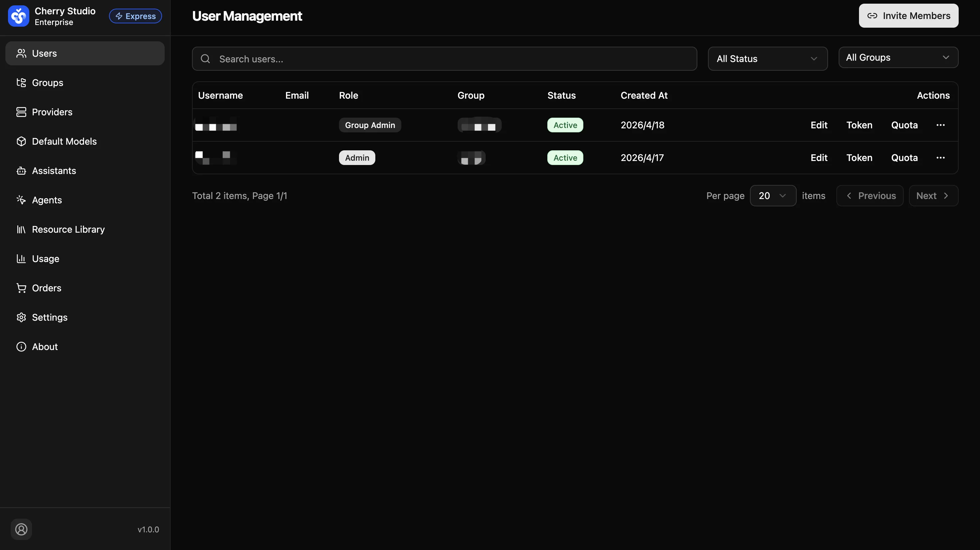Screen dimensions: 980x550
Task: Open the All Groups filter dropdown
Action: [x=898, y=57]
